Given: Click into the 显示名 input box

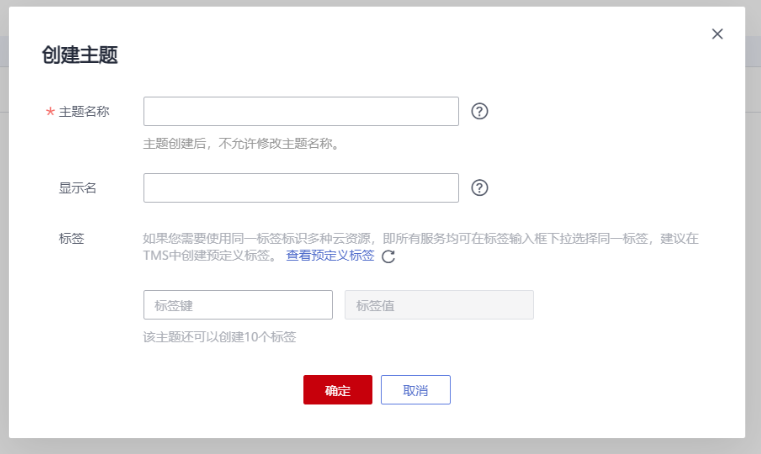Looking at the screenshot, I should 301,187.
